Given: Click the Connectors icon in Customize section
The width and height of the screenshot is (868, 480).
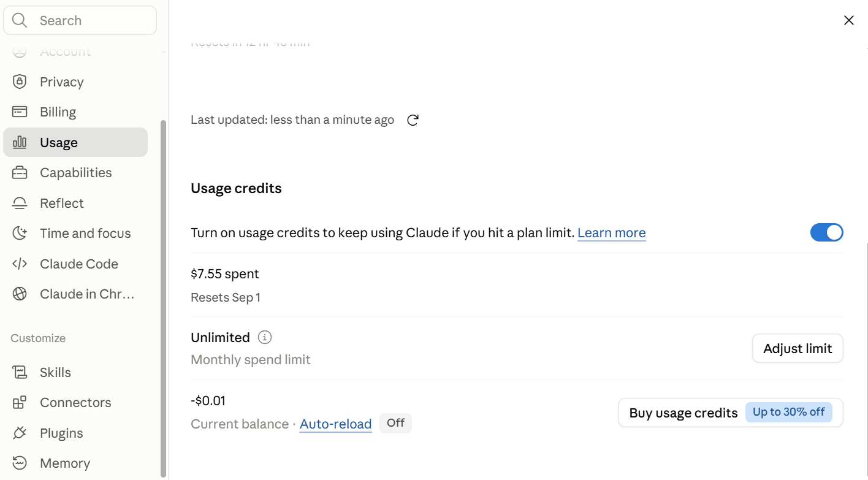Looking at the screenshot, I should tap(20, 402).
